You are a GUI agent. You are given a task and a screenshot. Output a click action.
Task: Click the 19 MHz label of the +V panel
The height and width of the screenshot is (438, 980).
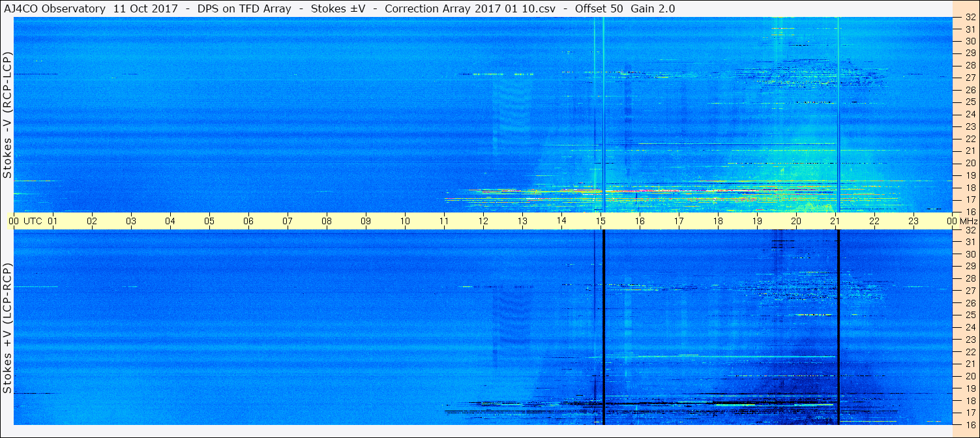pyautogui.click(x=970, y=388)
